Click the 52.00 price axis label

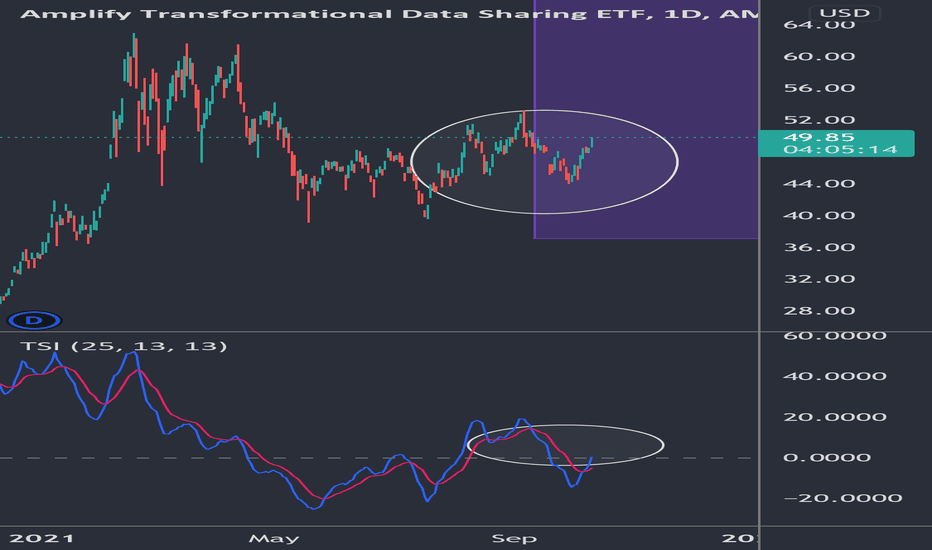[819, 120]
